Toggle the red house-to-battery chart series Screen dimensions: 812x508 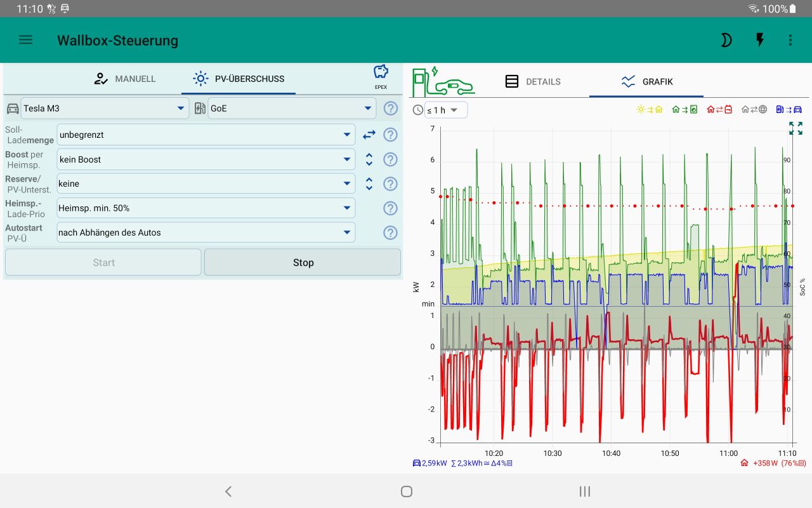pyautogui.click(x=720, y=109)
